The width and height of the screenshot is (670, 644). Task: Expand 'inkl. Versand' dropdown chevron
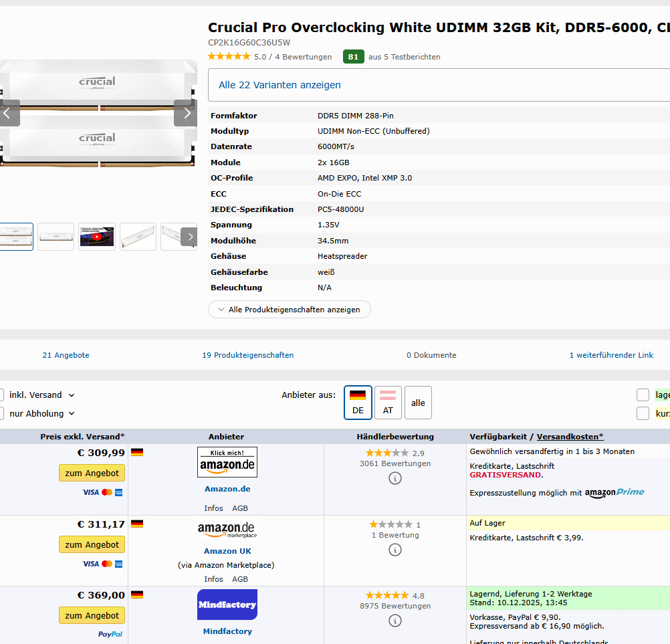click(72, 395)
